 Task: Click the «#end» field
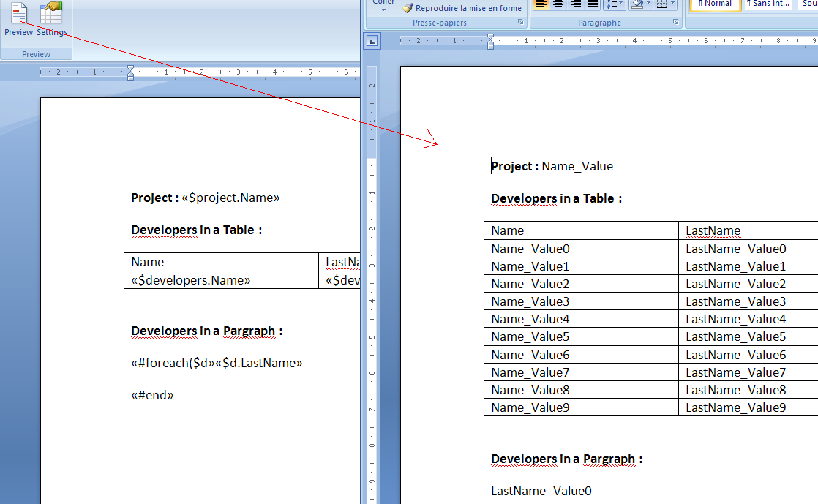(x=152, y=395)
